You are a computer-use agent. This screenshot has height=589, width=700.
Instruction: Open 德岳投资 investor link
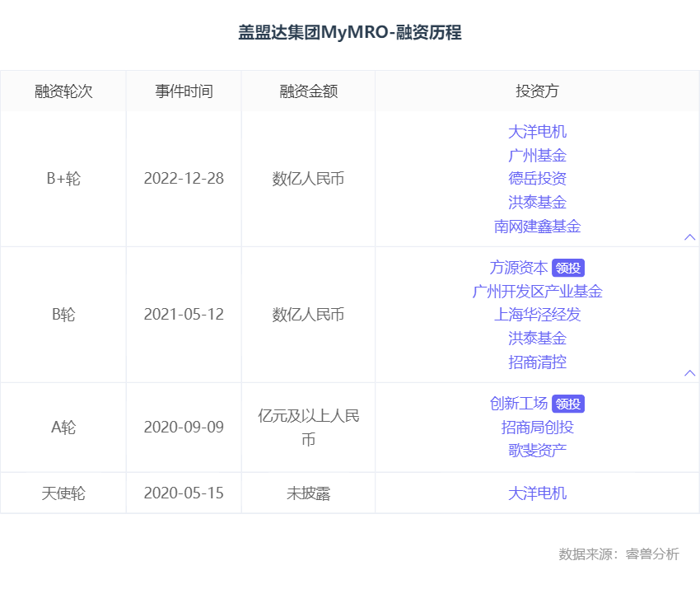[537, 179]
